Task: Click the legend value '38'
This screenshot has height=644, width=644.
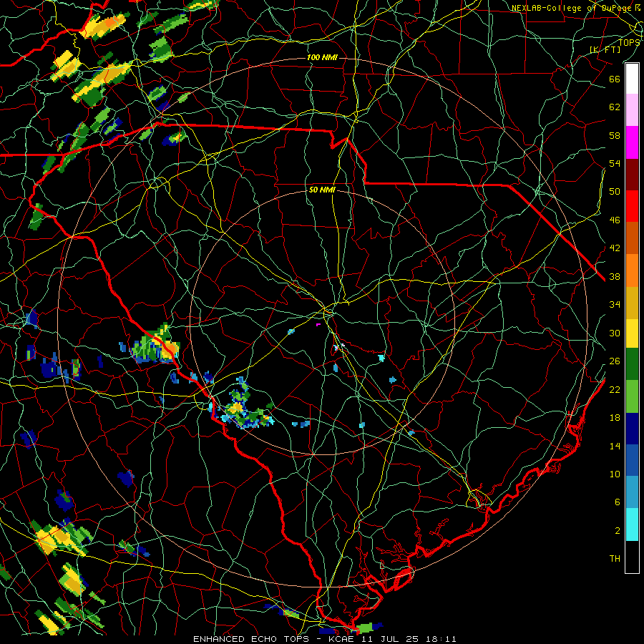Action: pos(615,277)
